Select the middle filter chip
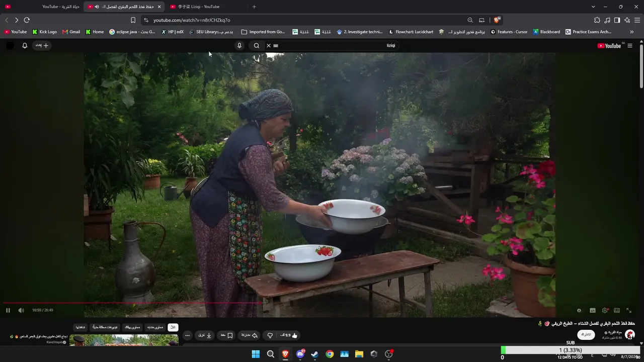Screen dimensions: 644x362 [x=133, y=327]
